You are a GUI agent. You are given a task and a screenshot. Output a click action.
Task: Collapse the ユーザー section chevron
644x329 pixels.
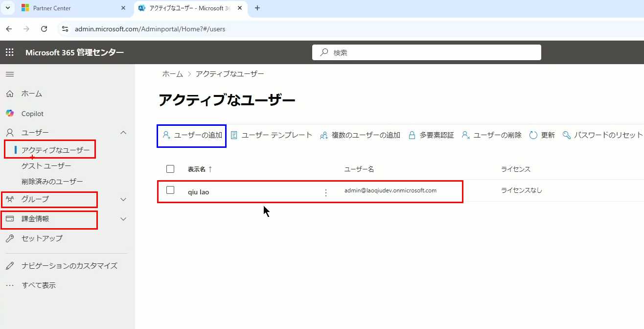pyautogui.click(x=123, y=133)
